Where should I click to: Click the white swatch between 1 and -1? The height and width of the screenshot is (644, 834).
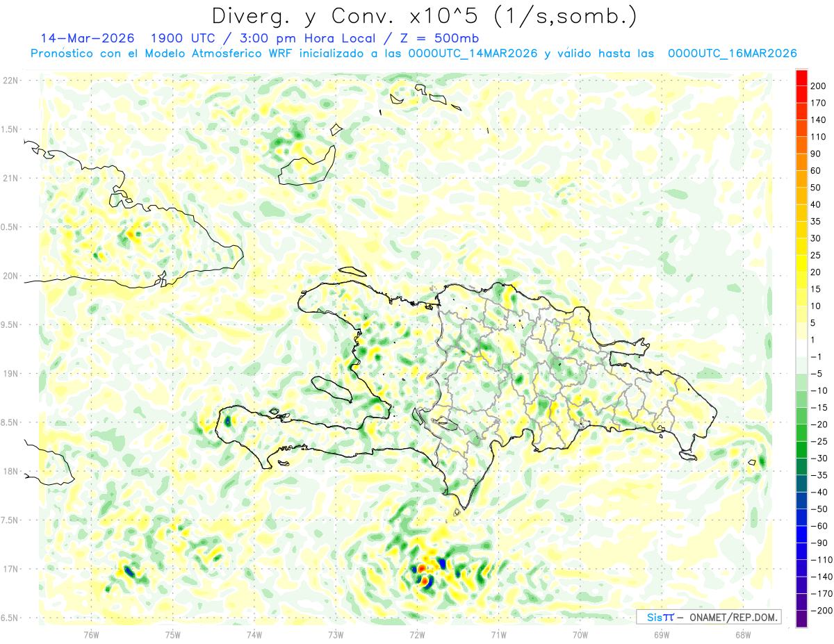(x=801, y=348)
